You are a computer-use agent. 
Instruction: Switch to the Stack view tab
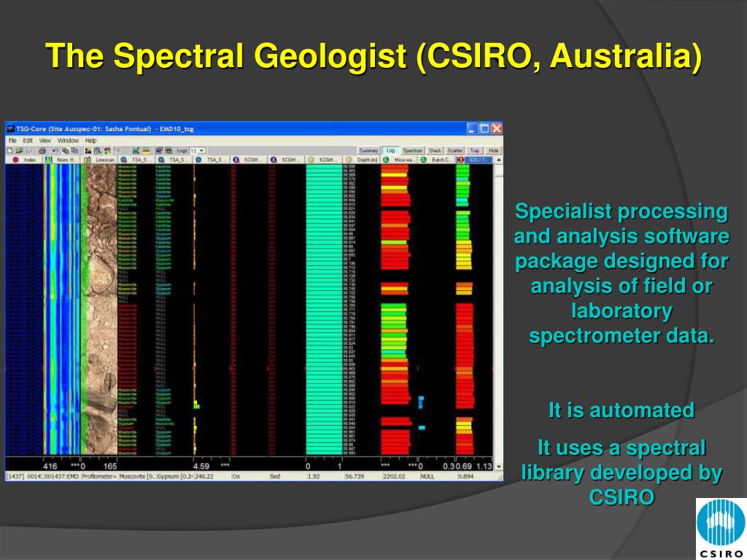coord(435,150)
